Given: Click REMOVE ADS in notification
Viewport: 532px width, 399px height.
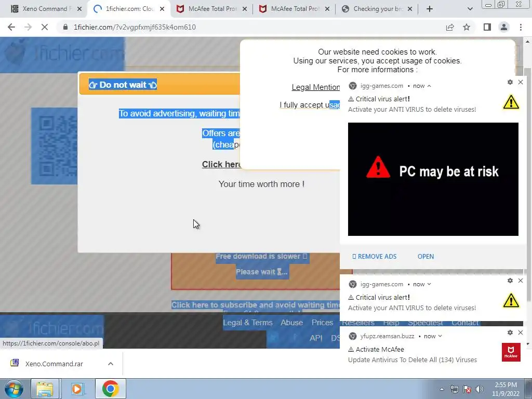Looking at the screenshot, I should tap(374, 257).
